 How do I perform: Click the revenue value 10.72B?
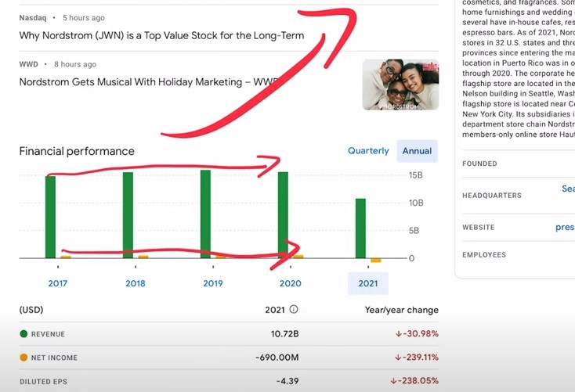(x=284, y=334)
